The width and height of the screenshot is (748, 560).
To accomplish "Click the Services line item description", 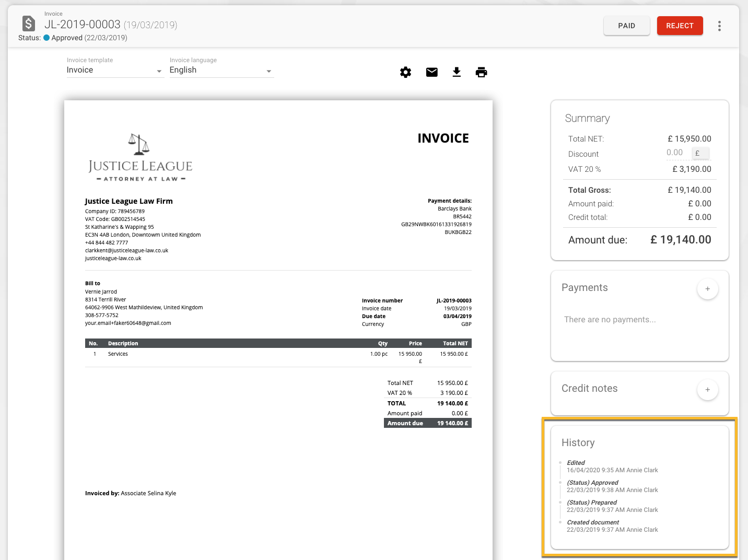I will 118,354.
